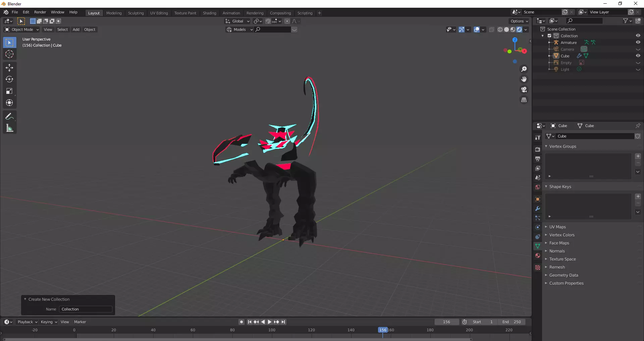Toggle auto keying record button
644x341 pixels.
241,322
